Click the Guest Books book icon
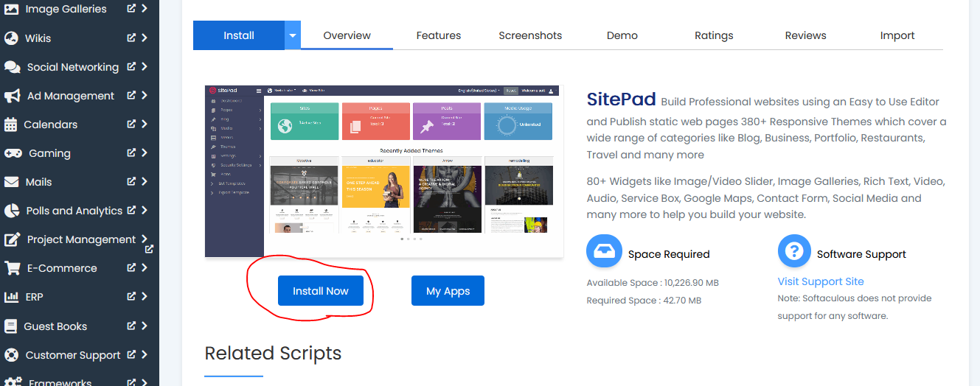The height and width of the screenshot is (386, 980). point(10,326)
